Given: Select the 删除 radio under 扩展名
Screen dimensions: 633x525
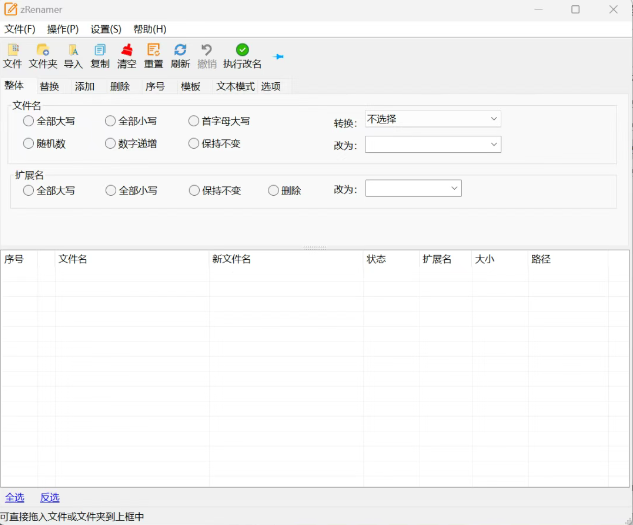Looking at the screenshot, I should pos(273,190).
